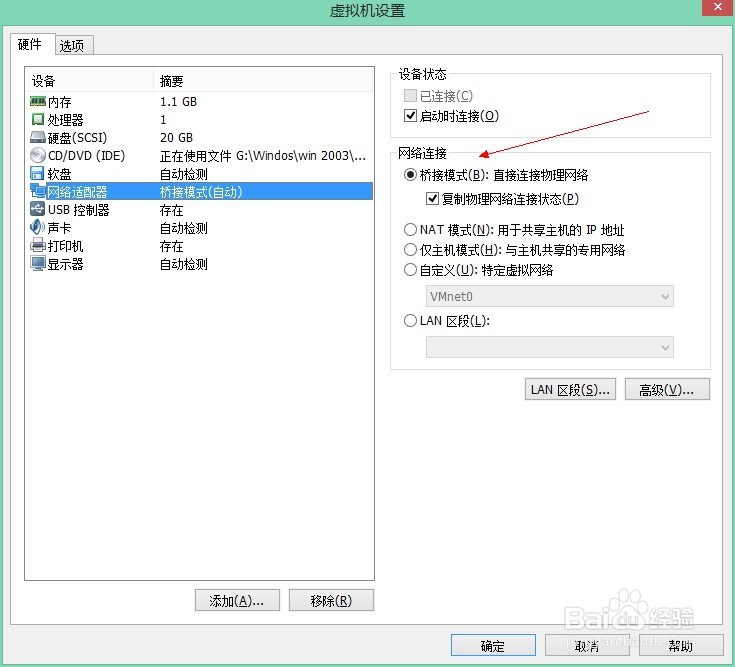Viewport: 735px width, 667px height.
Task: Click the CD/DVD (IDE) disc icon
Action: [x=38, y=155]
